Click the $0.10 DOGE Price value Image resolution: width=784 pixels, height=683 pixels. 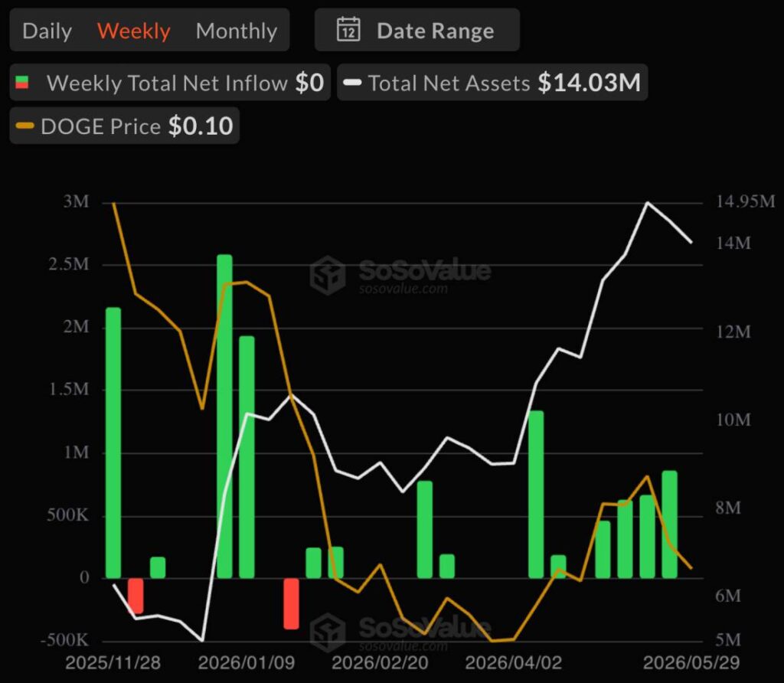[201, 126]
